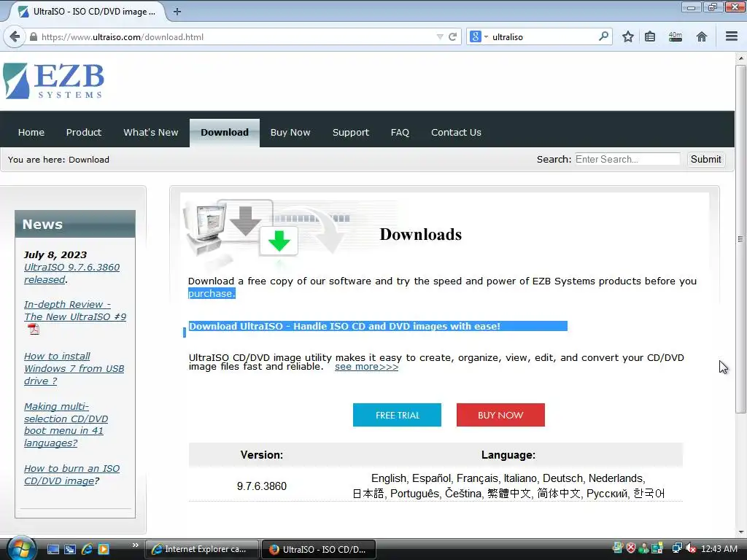Open How to burn an ISO CD/DVD image link

coord(71,475)
